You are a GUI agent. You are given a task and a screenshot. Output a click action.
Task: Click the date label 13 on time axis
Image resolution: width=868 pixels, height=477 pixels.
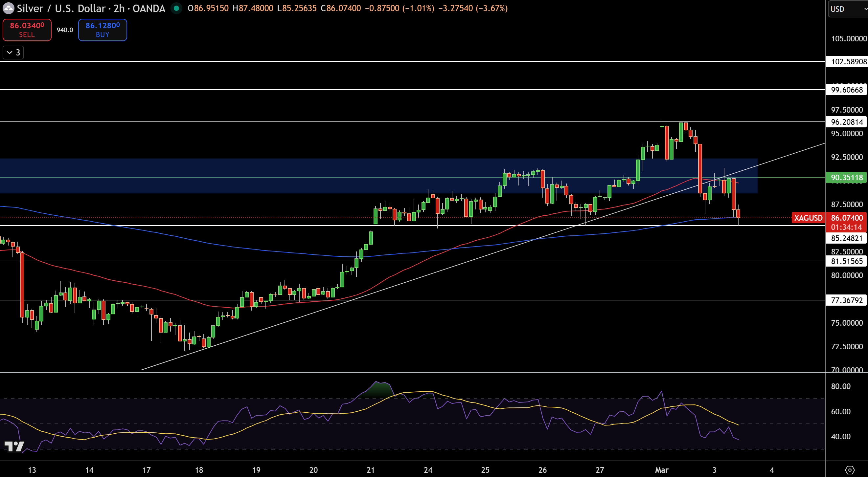(x=32, y=470)
